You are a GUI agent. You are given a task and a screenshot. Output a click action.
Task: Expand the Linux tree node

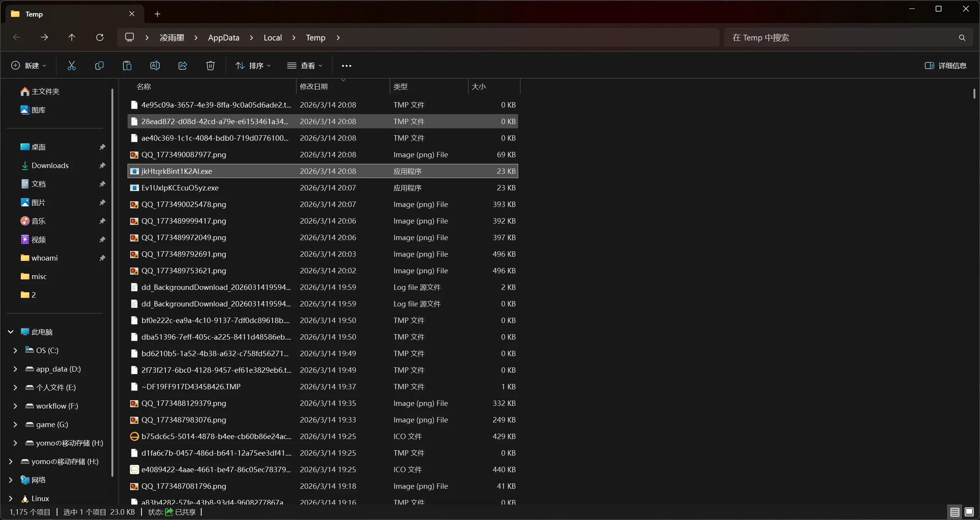point(11,498)
